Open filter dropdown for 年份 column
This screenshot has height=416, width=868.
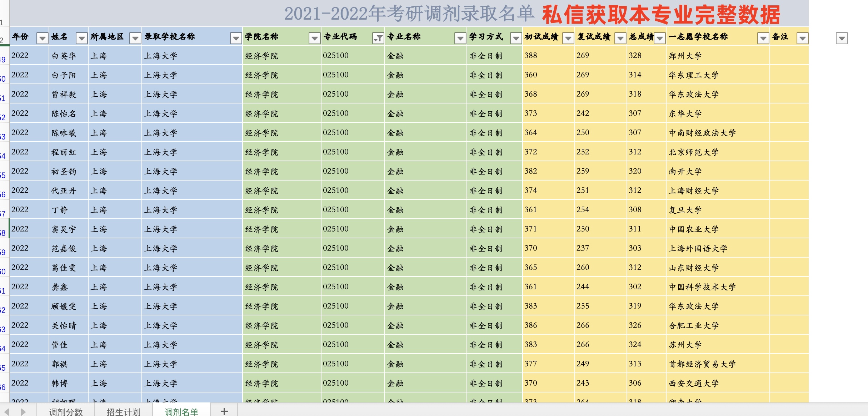[x=43, y=38]
